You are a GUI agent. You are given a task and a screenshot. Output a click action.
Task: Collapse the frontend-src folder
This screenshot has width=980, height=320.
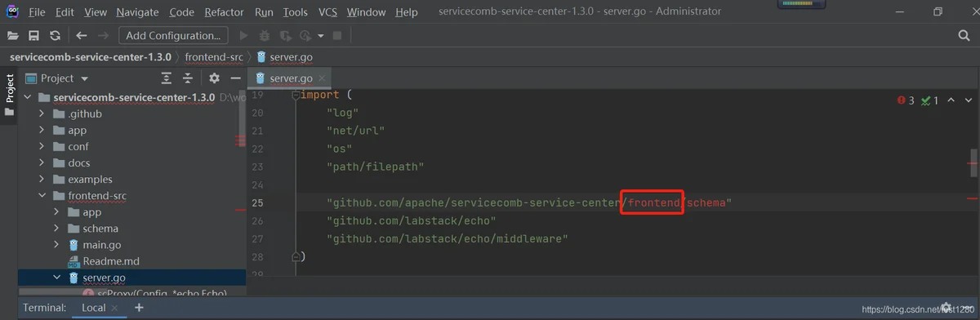tap(43, 196)
